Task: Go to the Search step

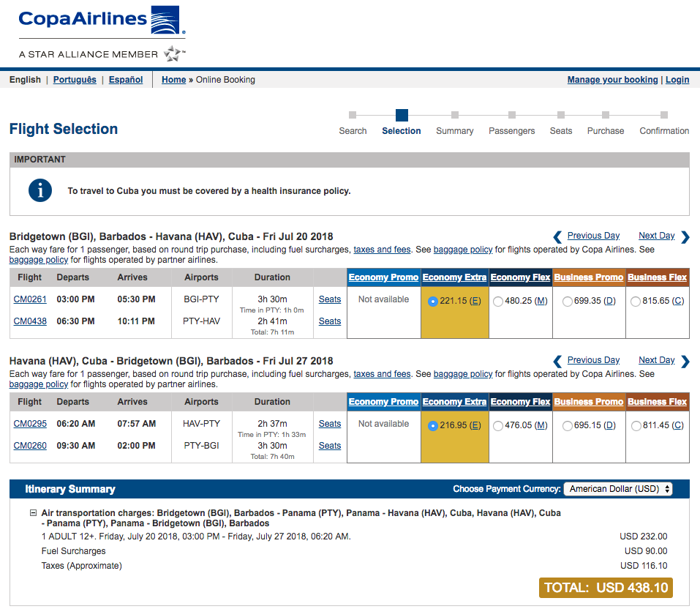Action: coord(353,123)
